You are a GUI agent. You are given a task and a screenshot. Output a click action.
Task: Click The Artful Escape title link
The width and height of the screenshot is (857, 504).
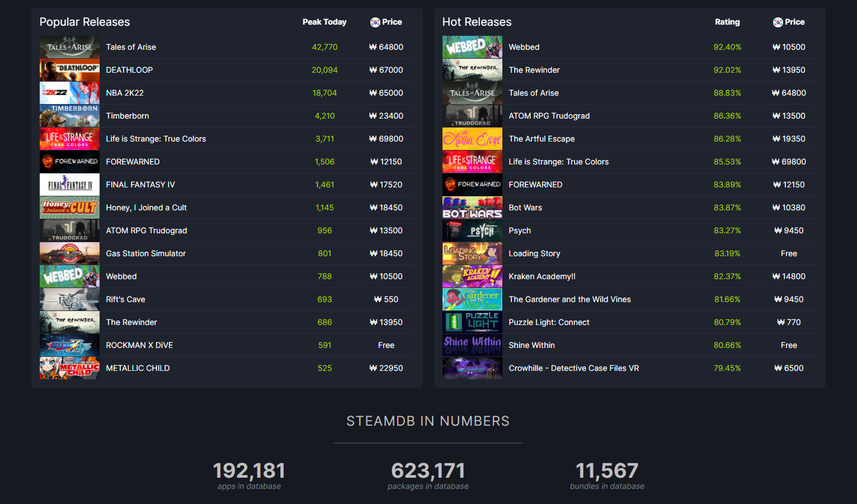click(x=542, y=139)
